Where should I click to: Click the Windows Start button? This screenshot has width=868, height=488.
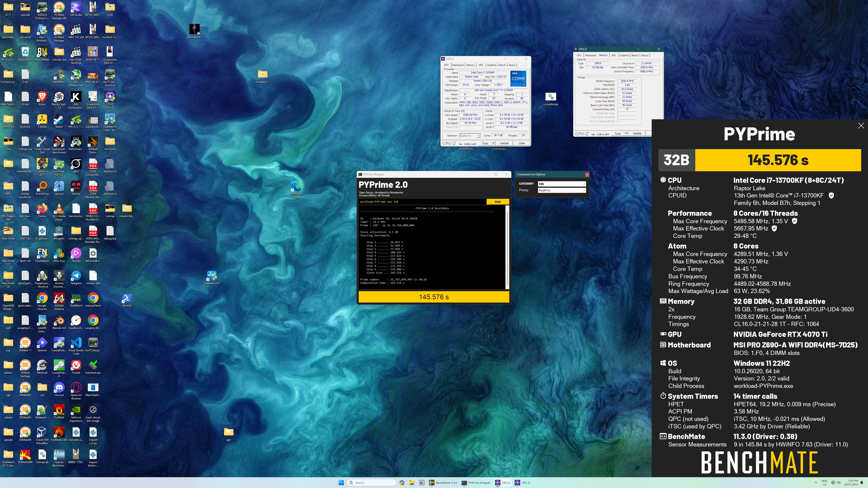[341, 483]
